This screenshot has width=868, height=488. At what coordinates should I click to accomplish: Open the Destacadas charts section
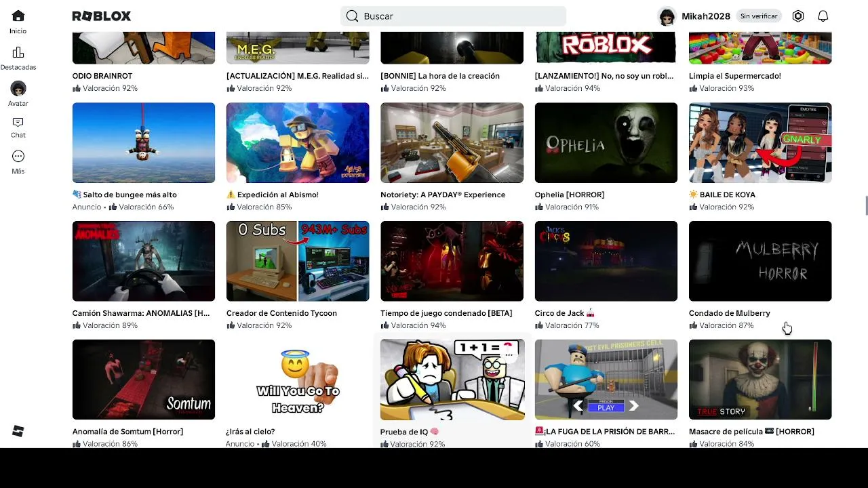(18, 58)
